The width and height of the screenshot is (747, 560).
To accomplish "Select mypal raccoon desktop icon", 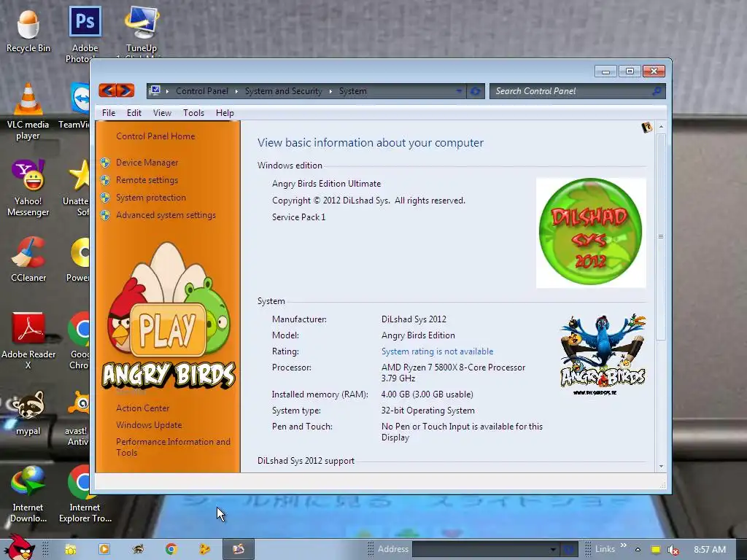I will [28, 413].
